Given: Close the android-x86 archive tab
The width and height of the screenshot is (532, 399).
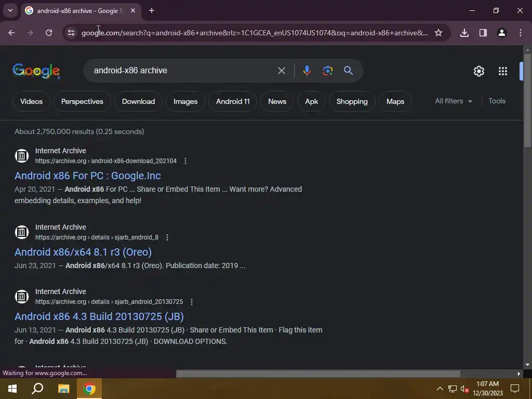Looking at the screenshot, I should [133, 10].
